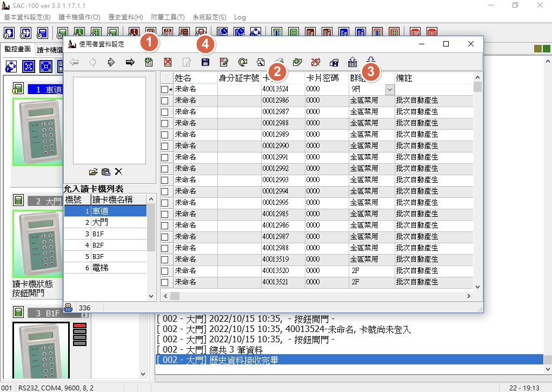Viewport: 552px width, 392px height.
Task: Click the user table scroll right arrow
Action: 469,296
